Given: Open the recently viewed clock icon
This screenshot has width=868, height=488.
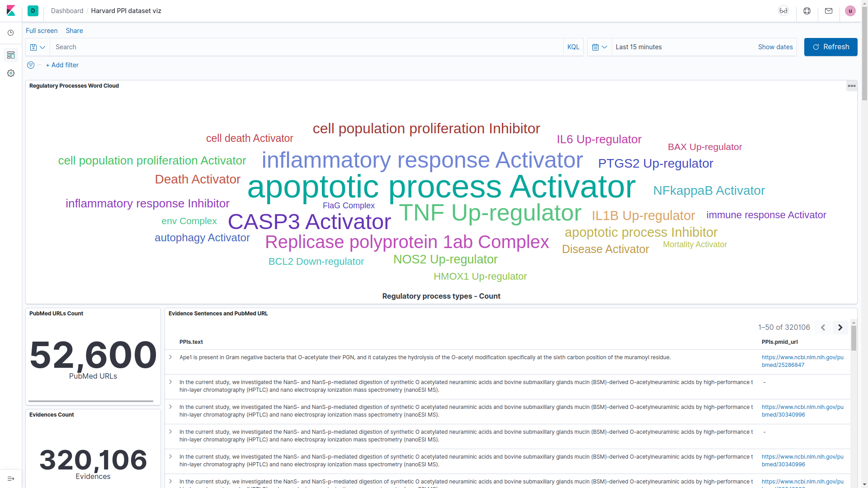Looking at the screenshot, I should (x=11, y=33).
